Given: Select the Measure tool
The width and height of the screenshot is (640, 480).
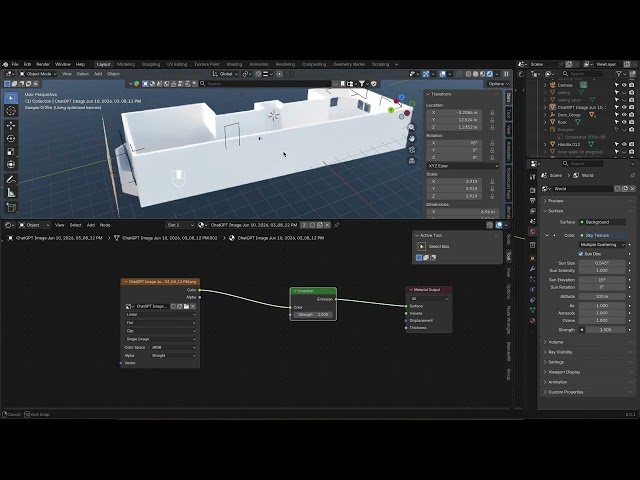Looking at the screenshot, I should point(11,193).
